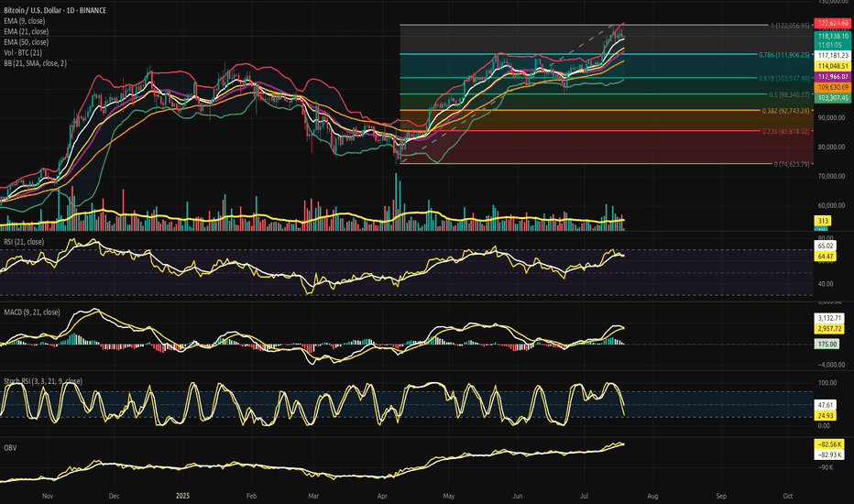Click the 47.61 Stoch RSI value tag
The image size is (854, 504).
tap(826, 405)
